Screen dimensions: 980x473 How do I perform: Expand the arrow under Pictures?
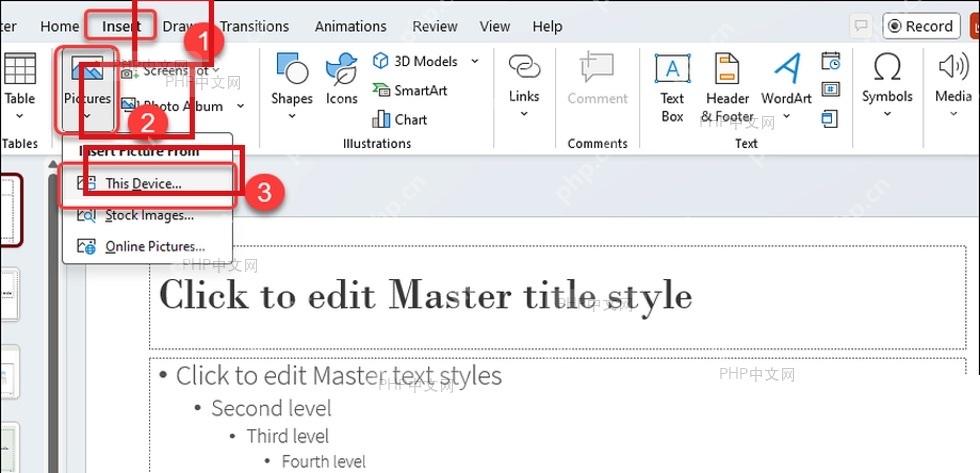(x=88, y=116)
